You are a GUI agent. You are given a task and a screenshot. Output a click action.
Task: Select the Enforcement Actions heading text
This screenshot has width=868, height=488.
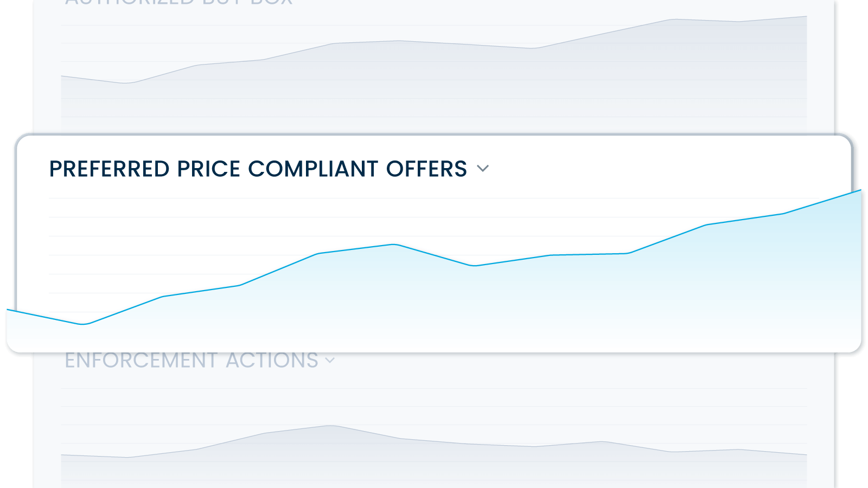(x=191, y=360)
